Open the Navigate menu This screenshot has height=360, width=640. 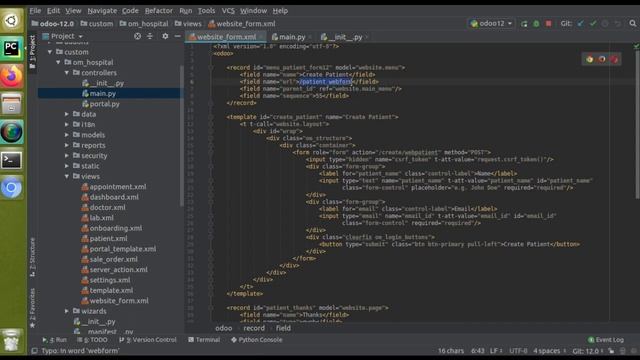pos(102,11)
